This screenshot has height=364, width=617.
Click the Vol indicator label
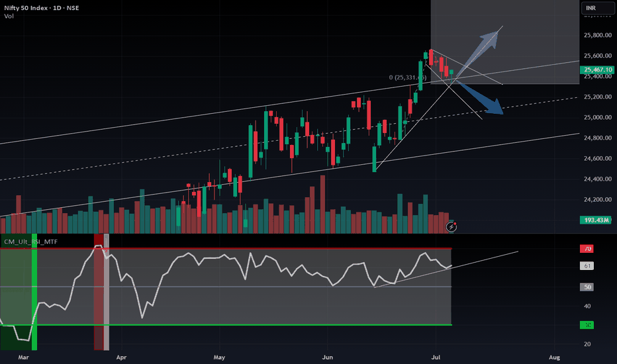click(9, 16)
